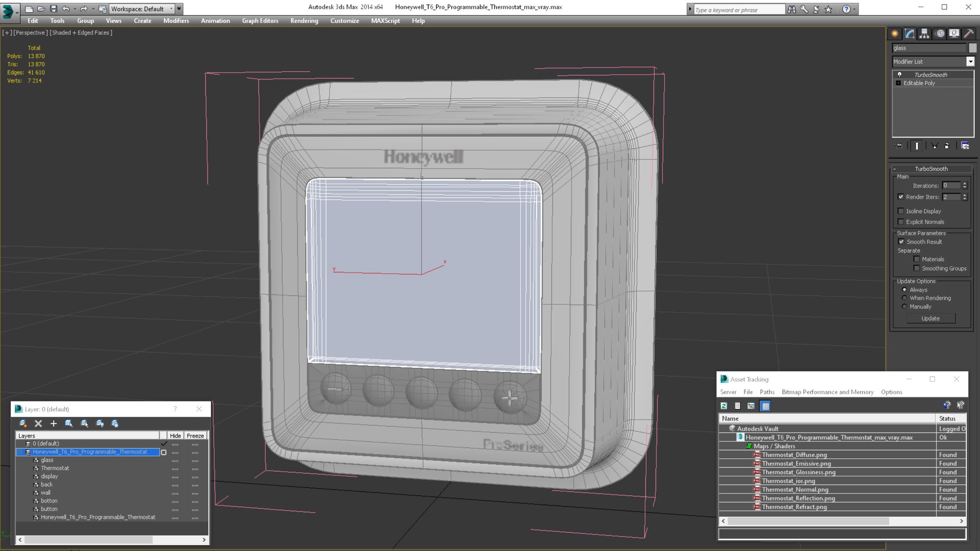
Task: Expand the Editable Poly sub-objects
Action: point(898,83)
